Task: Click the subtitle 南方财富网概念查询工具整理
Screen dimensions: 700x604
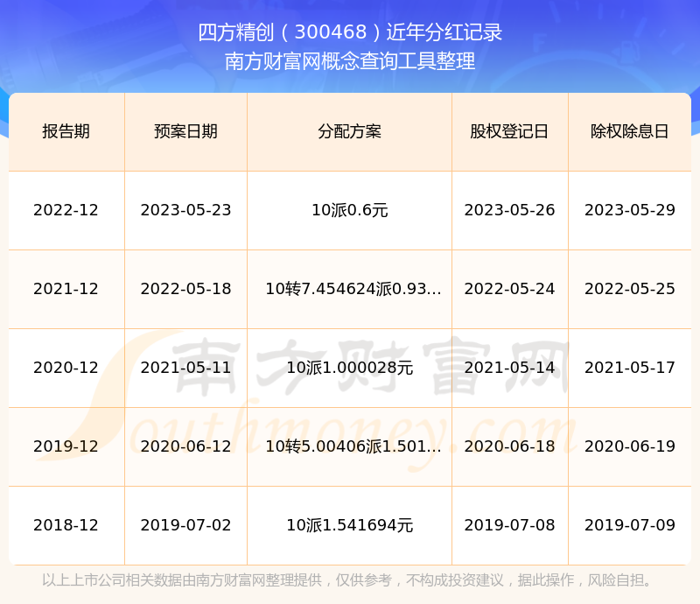Action: coord(350,61)
